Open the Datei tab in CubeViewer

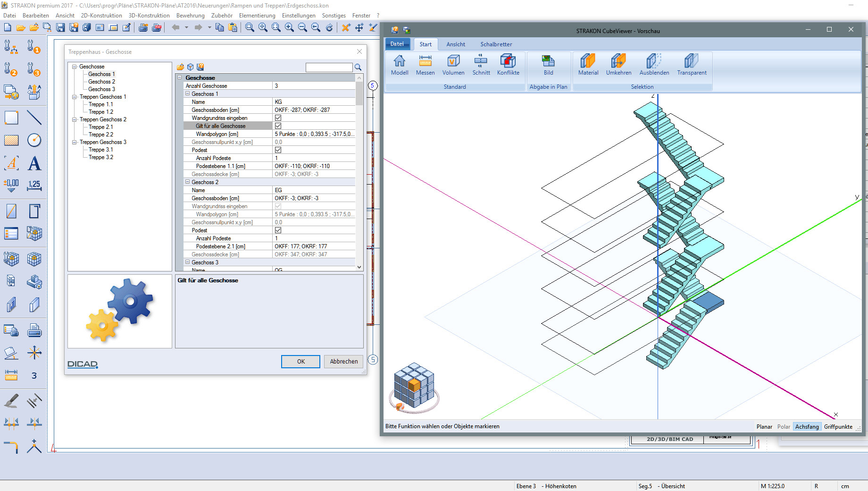pos(397,44)
